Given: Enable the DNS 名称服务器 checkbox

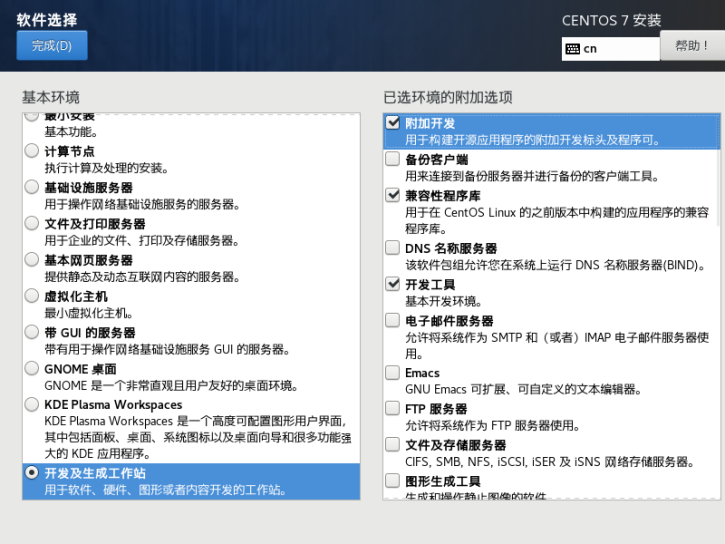Looking at the screenshot, I should pyautogui.click(x=393, y=247).
